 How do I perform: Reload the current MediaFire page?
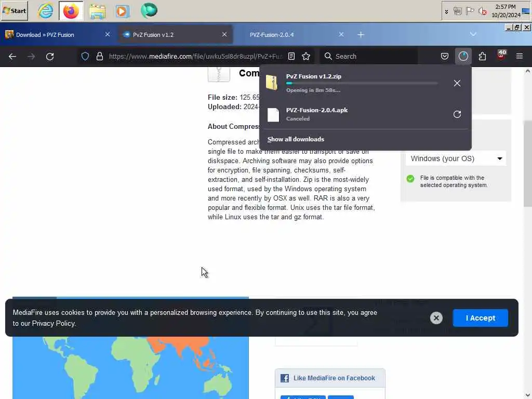click(50, 56)
